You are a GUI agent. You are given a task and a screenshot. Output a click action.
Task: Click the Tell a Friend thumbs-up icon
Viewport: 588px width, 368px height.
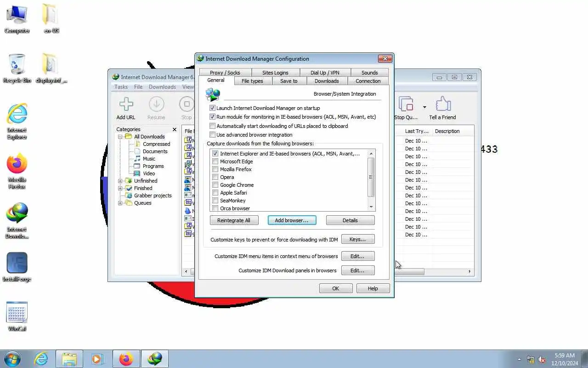click(443, 104)
